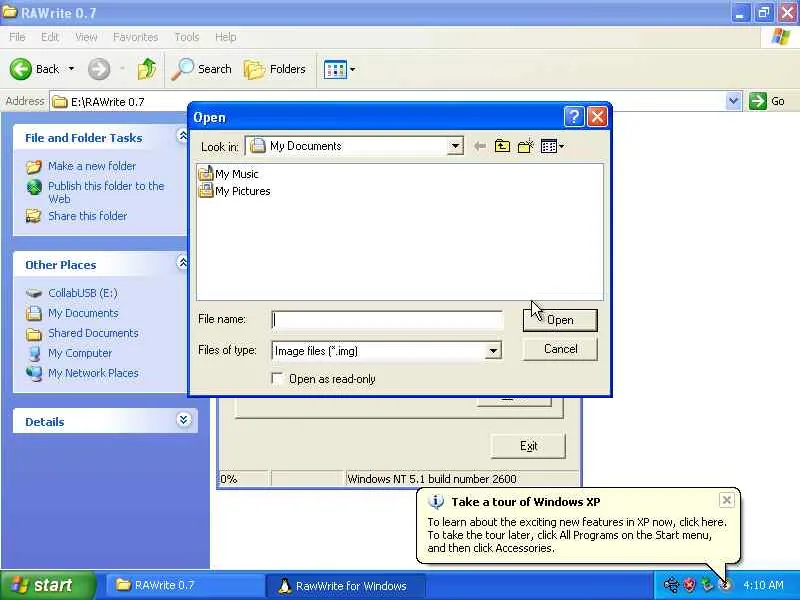This screenshot has height=600, width=800.
Task: Click into the File name field
Action: coord(387,320)
